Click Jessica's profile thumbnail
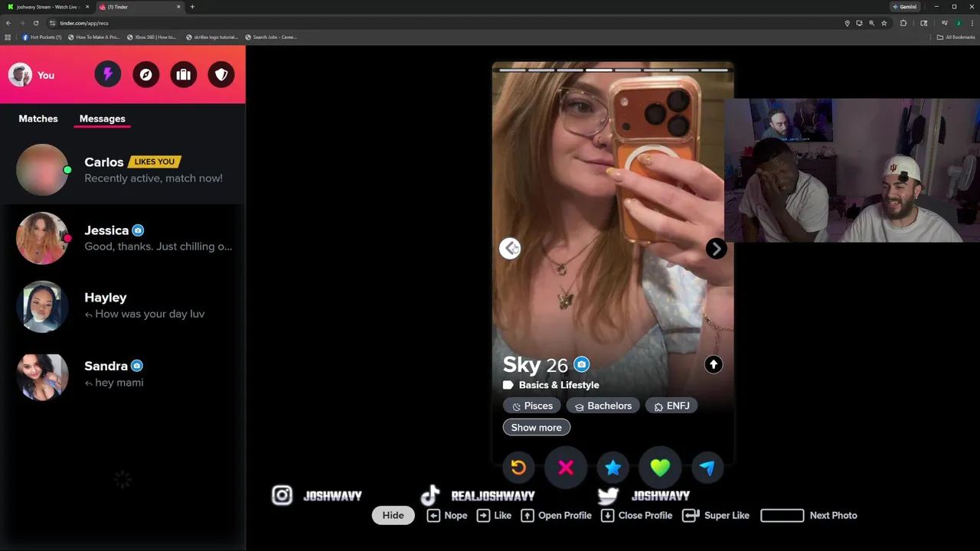This screenshot has height=551, width=980. (x=42, y=238)
